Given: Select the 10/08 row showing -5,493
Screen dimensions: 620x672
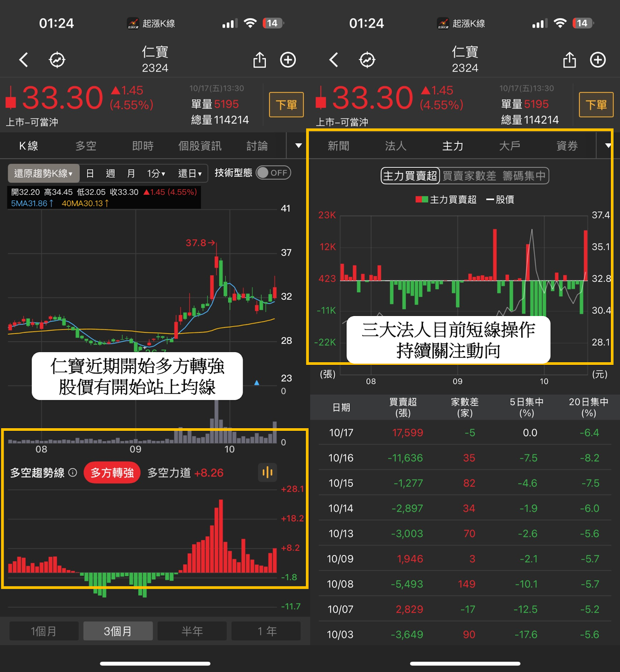Looking at the screenshot, I should (465, 584).
